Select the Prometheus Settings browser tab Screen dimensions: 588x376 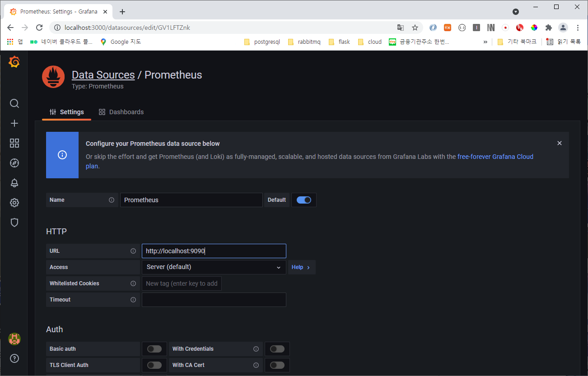click(59, 12)
